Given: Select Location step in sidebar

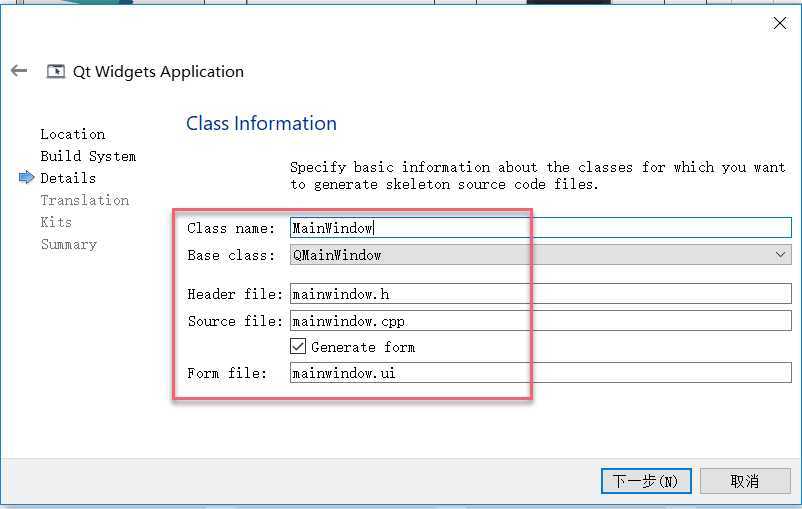Looking at the screenshot, I should point(73,134).
